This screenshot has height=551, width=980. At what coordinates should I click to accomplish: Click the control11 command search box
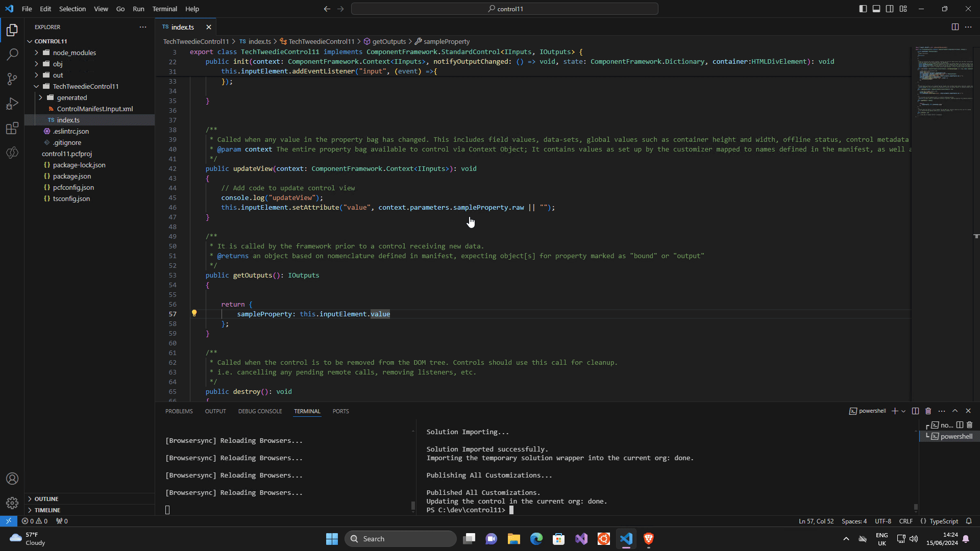tap(504, 9)
